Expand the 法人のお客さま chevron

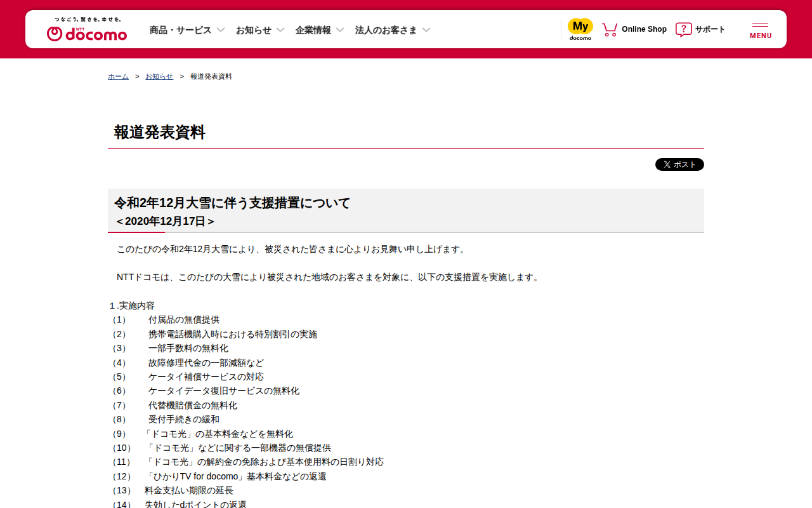click(426, 30)
